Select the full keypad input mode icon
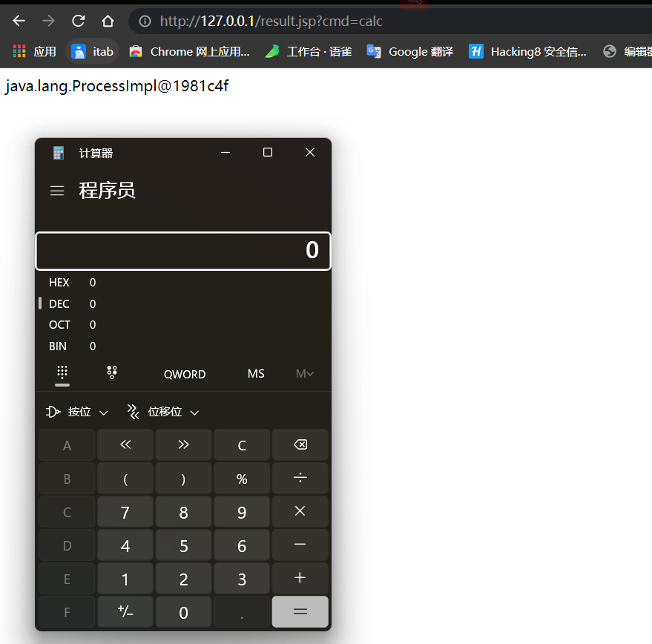Viewport: 652px width, 644px height. coord(62,372)
